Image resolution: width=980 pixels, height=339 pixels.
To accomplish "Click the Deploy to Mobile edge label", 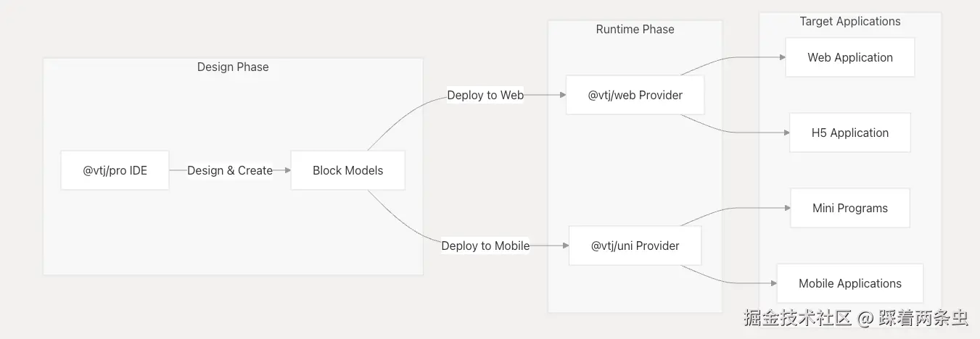I will click(485, 246).
